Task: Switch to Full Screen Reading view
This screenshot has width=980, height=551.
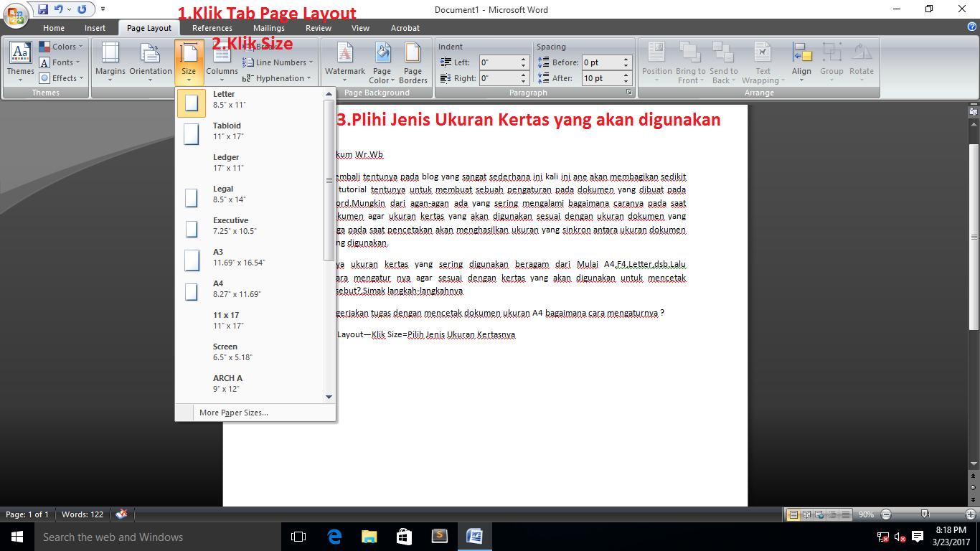Action: pos(807,514)
